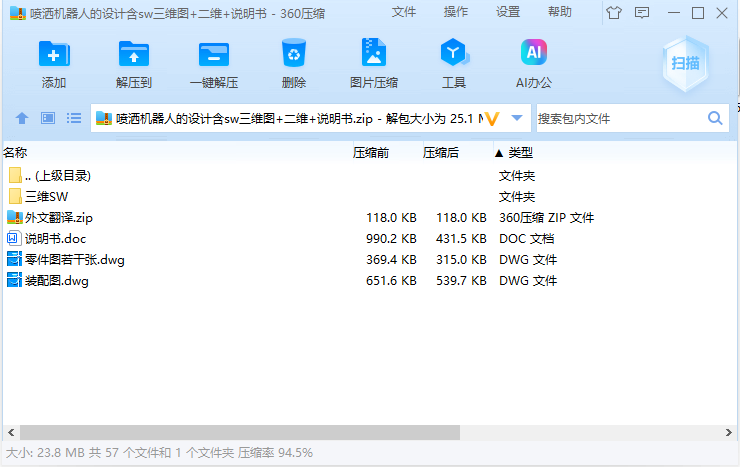
Task: Switch to the list view mode
Action: pos(74,118)
